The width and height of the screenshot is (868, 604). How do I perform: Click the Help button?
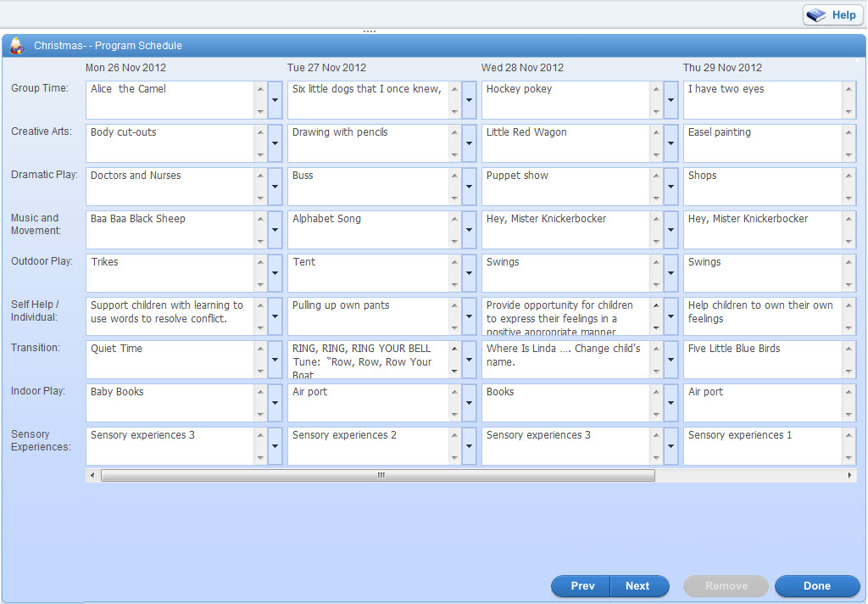coord(832,15)
